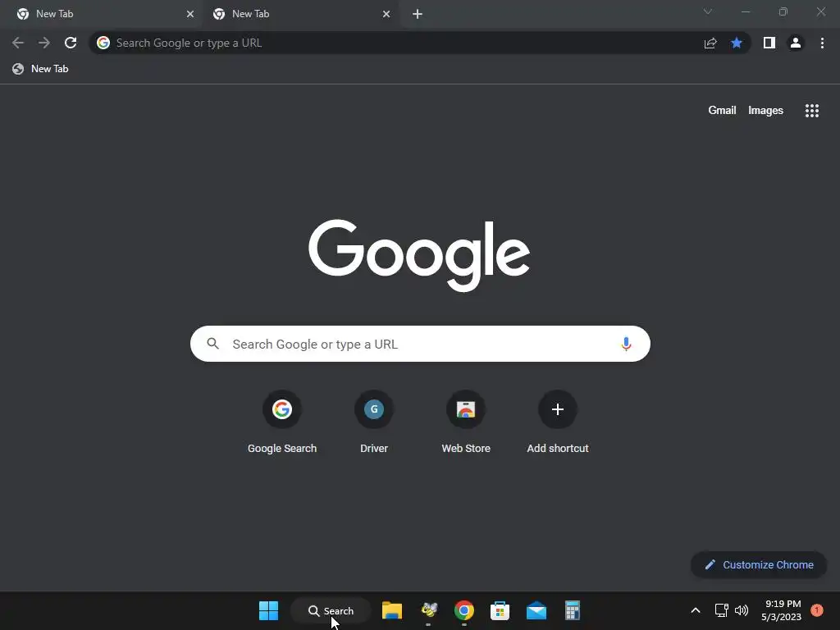Open the bee app on taskbar
840x630 pixels.
click(x=428, y=610)
